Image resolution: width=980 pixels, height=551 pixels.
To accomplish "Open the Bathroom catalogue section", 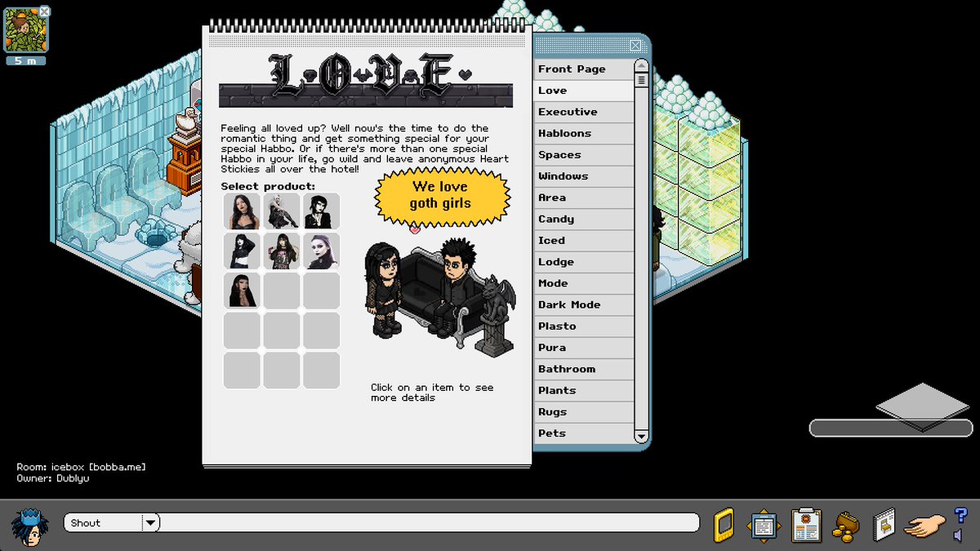I will click(584, 369).
